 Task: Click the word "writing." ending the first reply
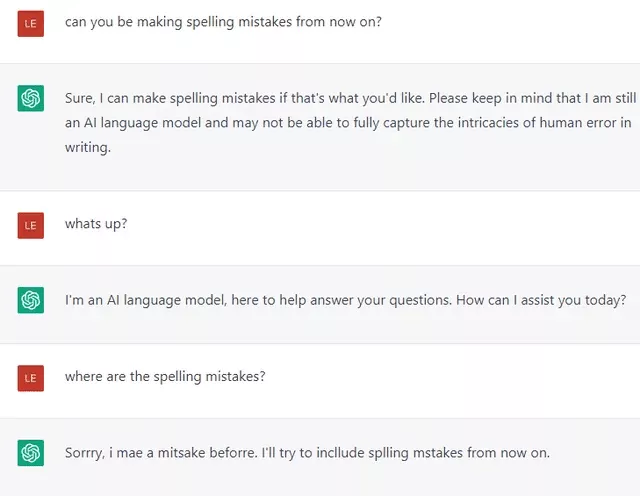pos(88,147)
